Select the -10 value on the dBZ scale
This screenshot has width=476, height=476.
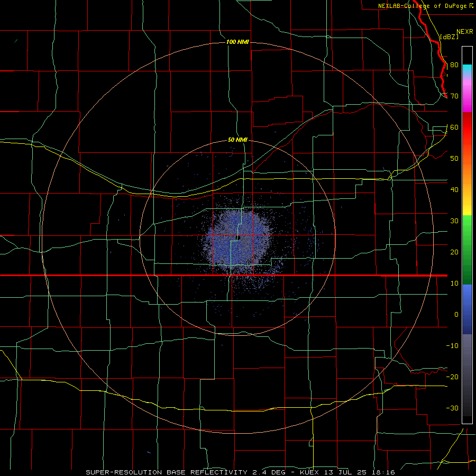tap(452, 346)
